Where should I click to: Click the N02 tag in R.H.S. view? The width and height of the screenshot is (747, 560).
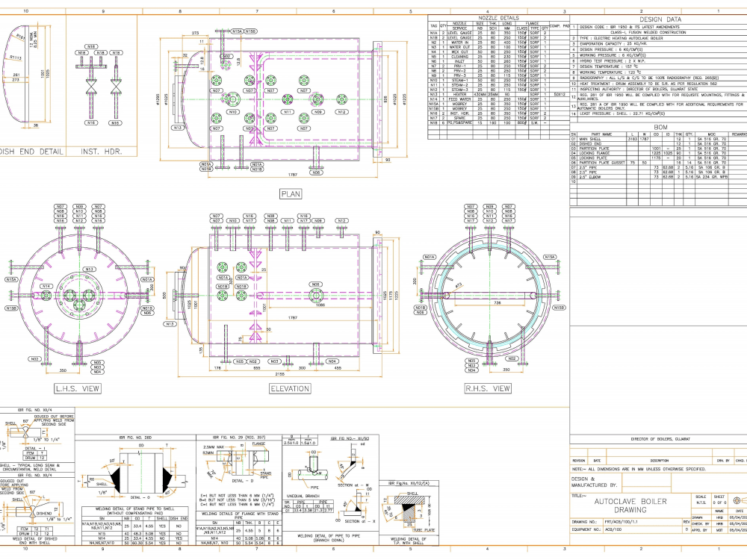tap(512, 358)
